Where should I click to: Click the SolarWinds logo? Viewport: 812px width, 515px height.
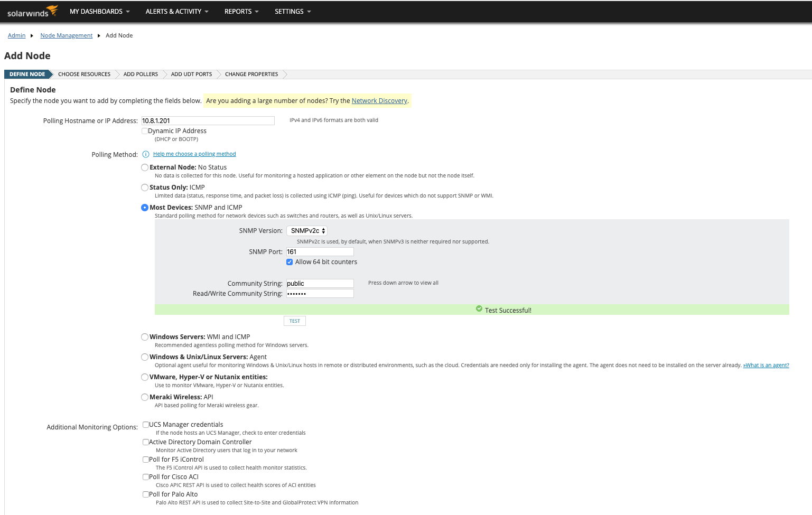[x=33, y=11]
